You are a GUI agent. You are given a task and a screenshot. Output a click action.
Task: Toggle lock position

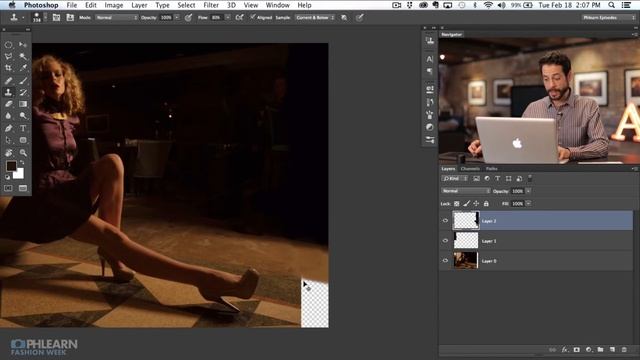tap(476, 203)
